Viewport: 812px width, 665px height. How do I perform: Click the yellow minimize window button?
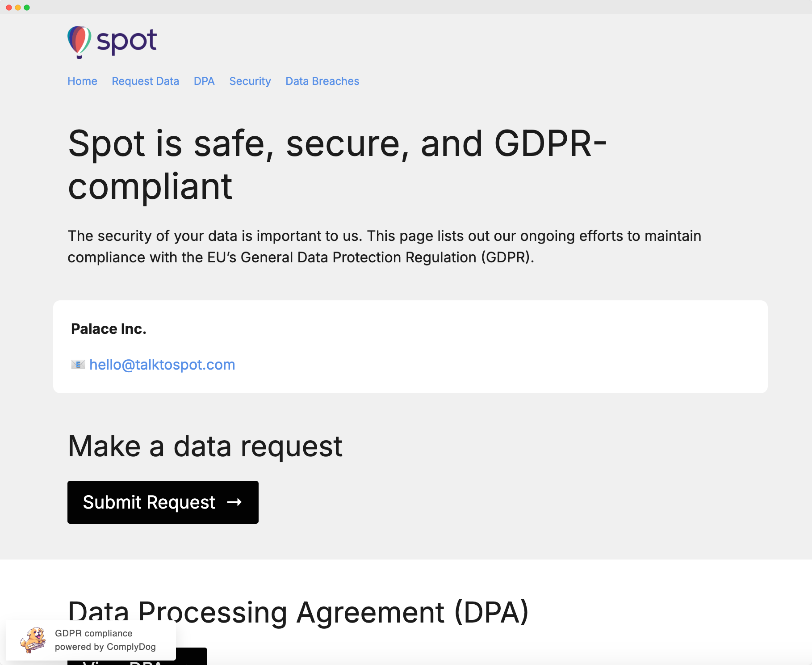tap(18, 8)
